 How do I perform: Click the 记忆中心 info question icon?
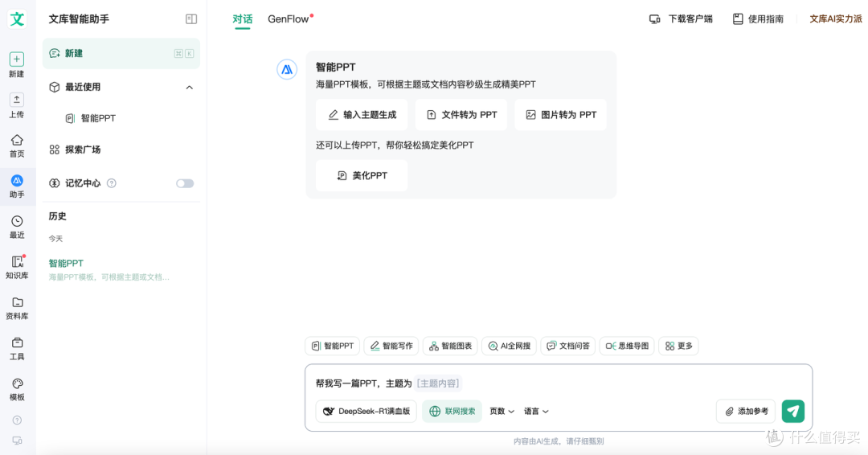(x=111, y=183)
